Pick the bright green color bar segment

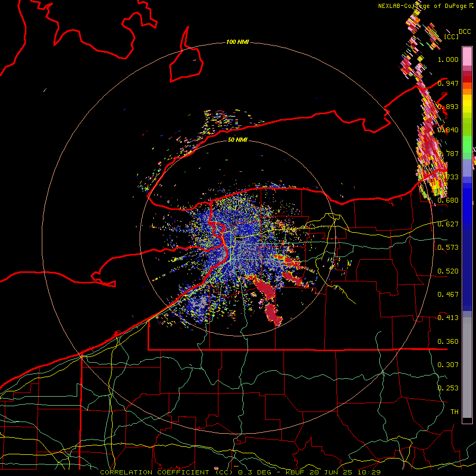coord(467,144)
